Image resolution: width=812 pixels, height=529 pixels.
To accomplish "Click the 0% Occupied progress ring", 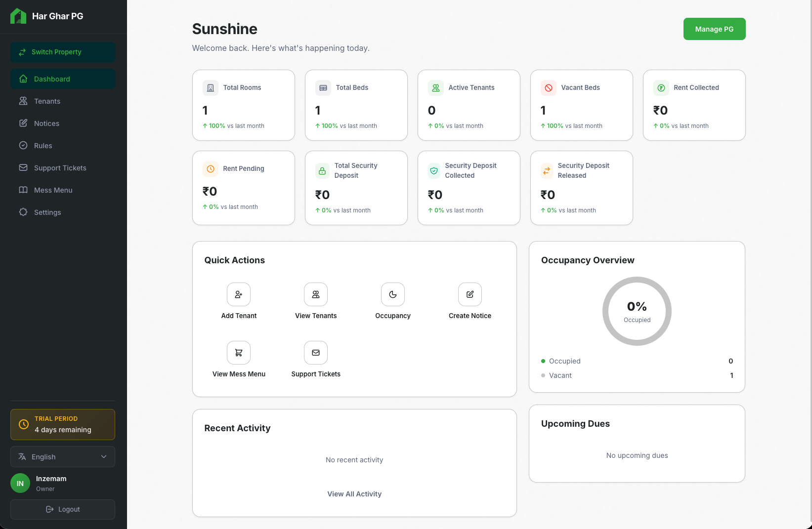I will click(637, 311).
